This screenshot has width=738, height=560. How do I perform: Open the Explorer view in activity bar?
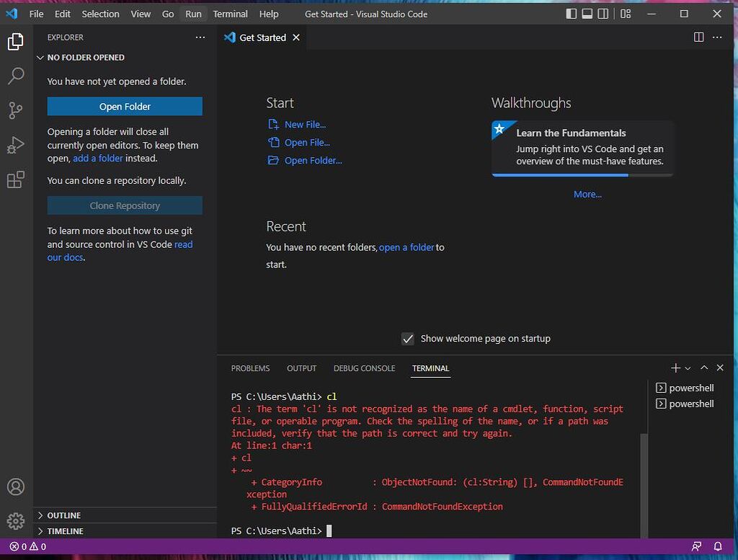[16, 41]
